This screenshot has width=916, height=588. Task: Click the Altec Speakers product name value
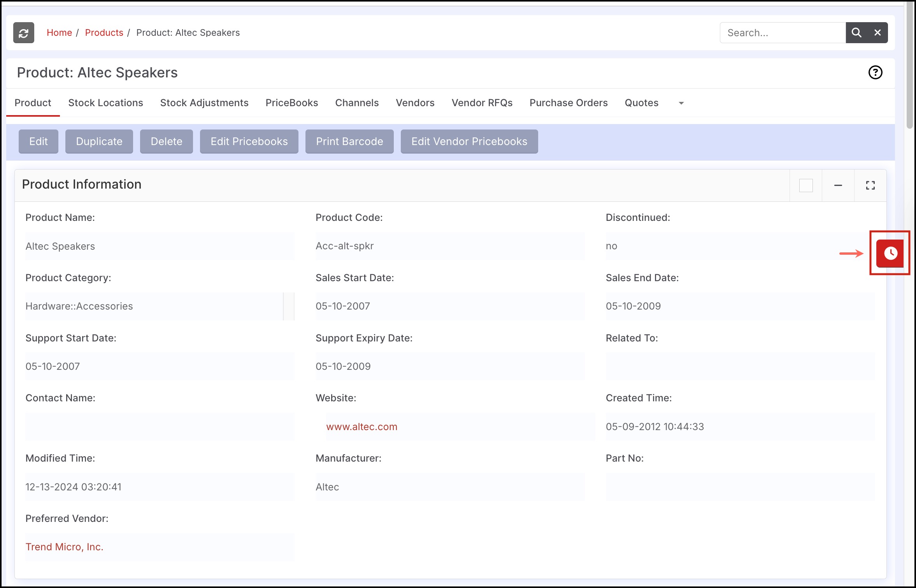pos(60,246)
